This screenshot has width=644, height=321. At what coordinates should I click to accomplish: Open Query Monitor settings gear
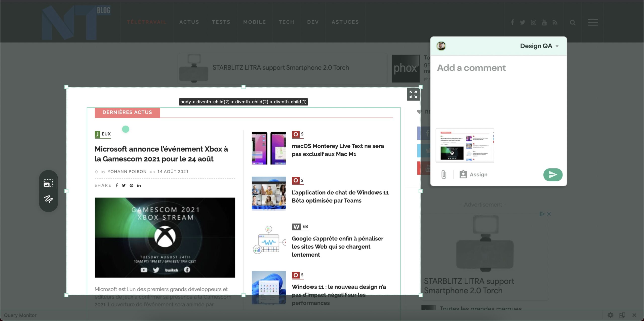(610, 315)
